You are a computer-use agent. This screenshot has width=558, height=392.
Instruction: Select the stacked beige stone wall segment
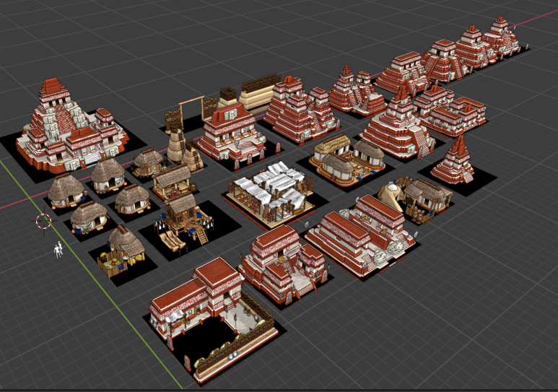(260, 92)
